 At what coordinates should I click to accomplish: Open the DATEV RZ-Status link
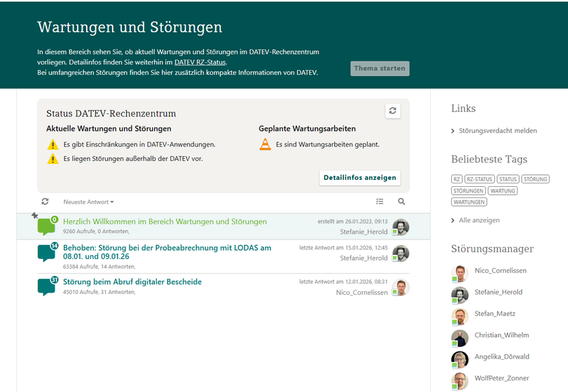click(200, 62)
